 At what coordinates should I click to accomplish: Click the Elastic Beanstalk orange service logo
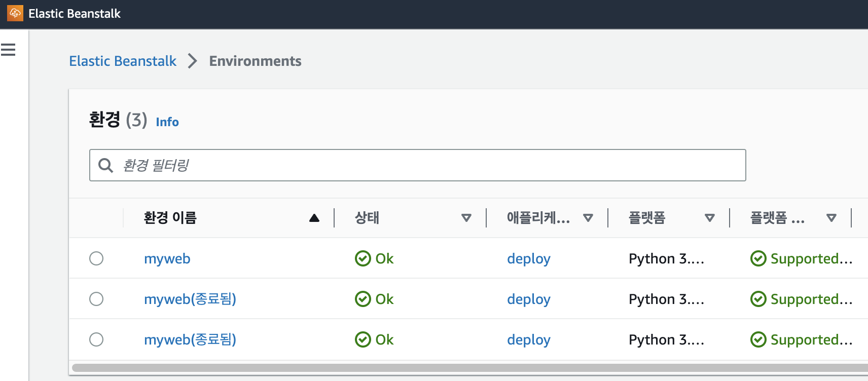[x=15, y=13]
